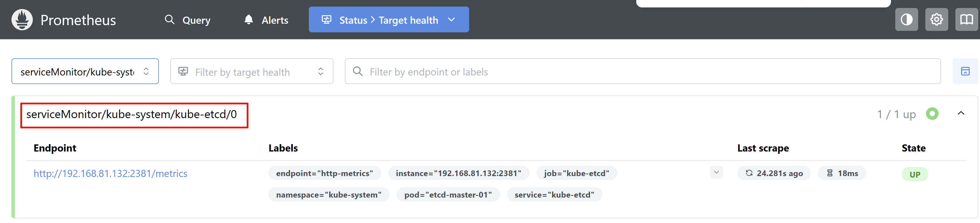Click the job="kube-etcd" label badge
980x223 pixels.
pos(576,174)
